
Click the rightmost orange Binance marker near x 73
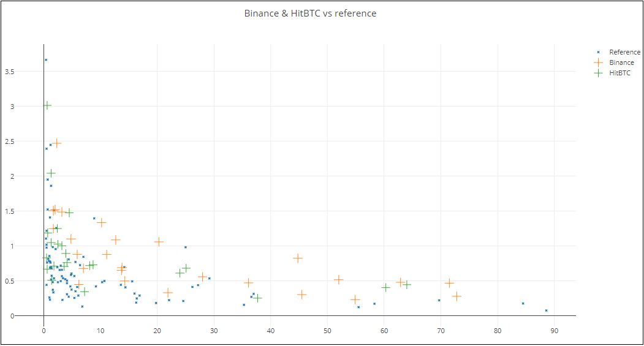(x=456, y=296)
